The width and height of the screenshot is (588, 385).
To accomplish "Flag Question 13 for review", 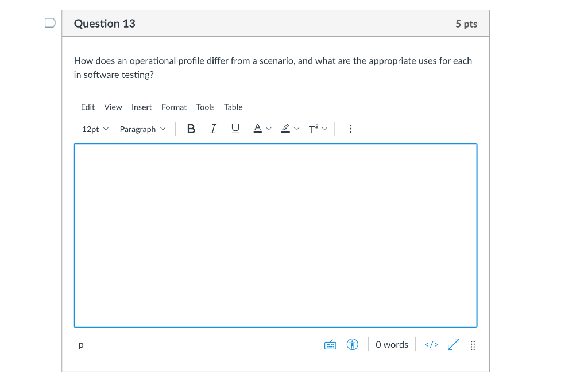I will coord(49,22).
